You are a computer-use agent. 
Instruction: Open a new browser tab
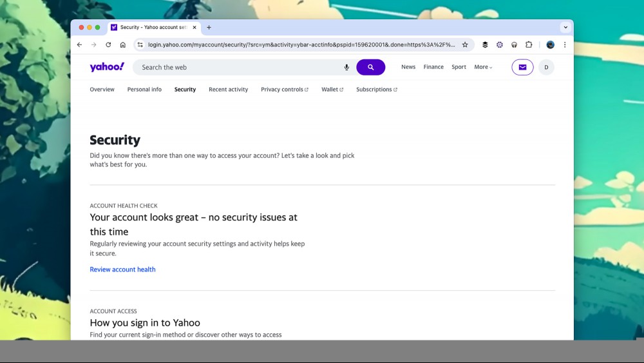[x=209, y=28]
